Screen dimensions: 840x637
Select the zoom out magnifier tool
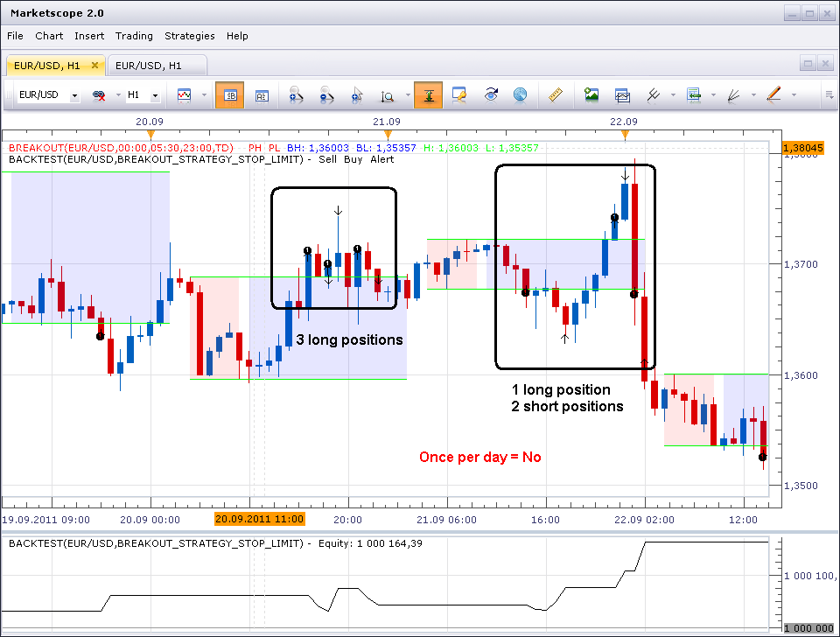326,95
